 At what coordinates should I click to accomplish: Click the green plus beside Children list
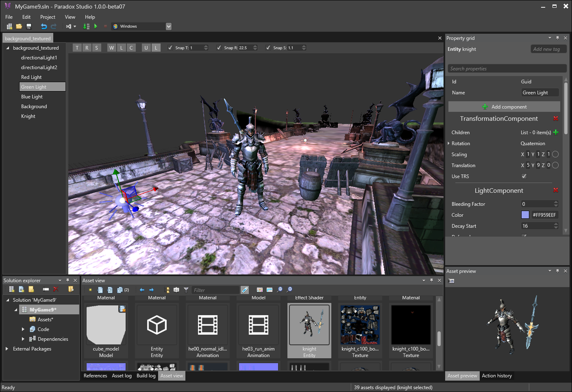556,132
